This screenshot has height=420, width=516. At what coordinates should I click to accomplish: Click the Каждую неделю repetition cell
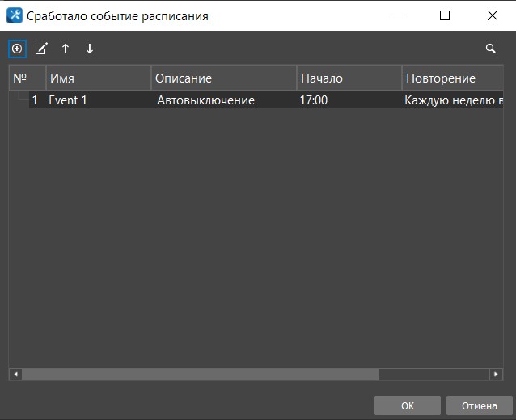(452, 100)
